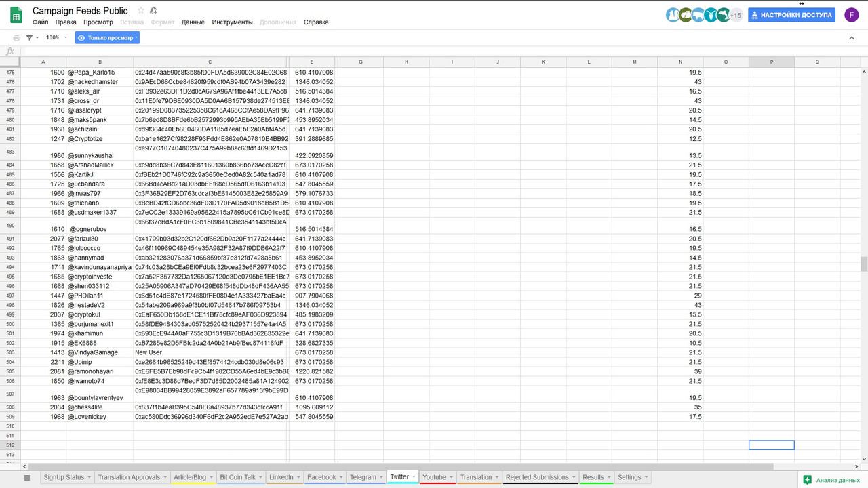868x488 pixels.
Task: Select the cell '@chess4life'
Action: pyautogui.click(x=100, y=407)
